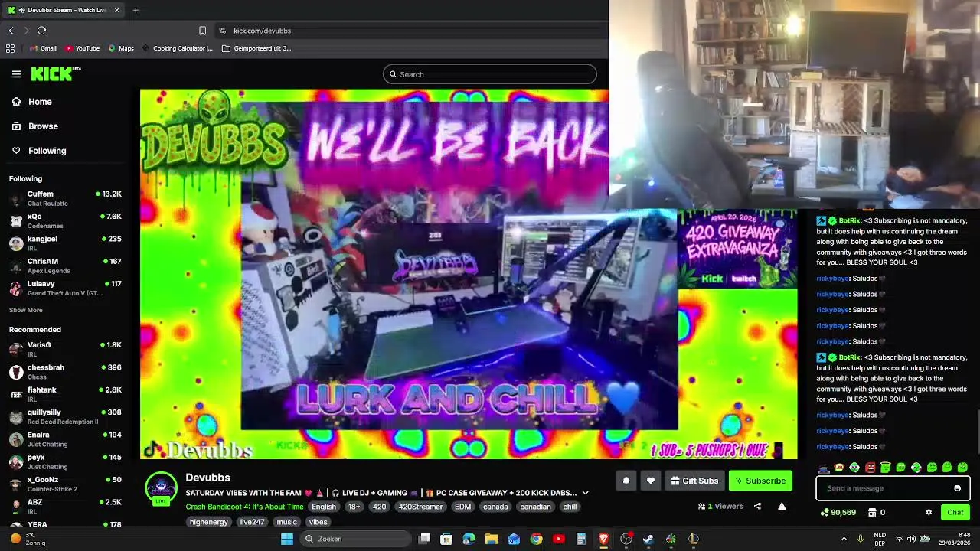Viewport: 980px width, 551px height.
Task: Open the Maps bookmark
Action: (121, 48)
